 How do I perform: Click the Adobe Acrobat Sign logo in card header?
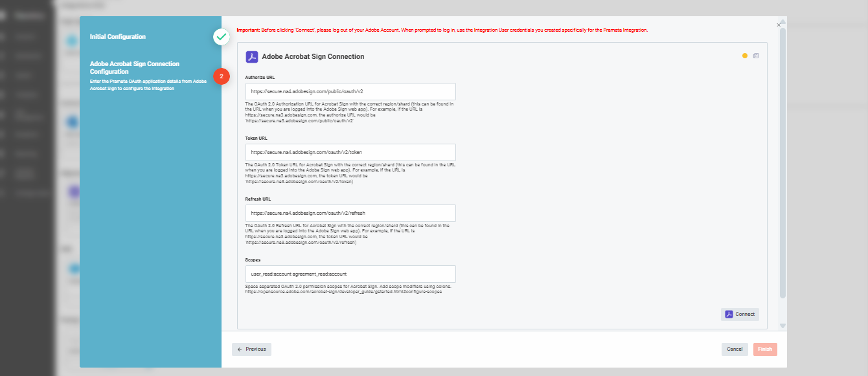(x=252, y=56)
